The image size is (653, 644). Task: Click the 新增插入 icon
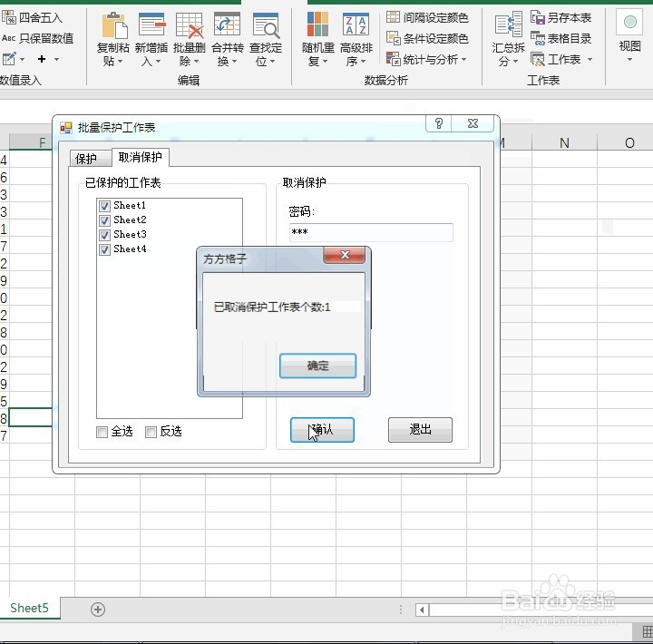[151, 25]
